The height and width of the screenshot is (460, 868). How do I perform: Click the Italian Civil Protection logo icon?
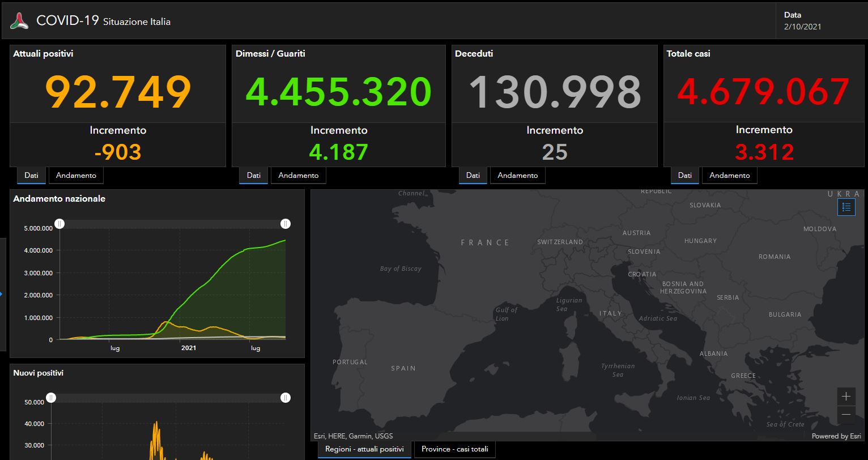pyautogui.click(x=19, y=21)
